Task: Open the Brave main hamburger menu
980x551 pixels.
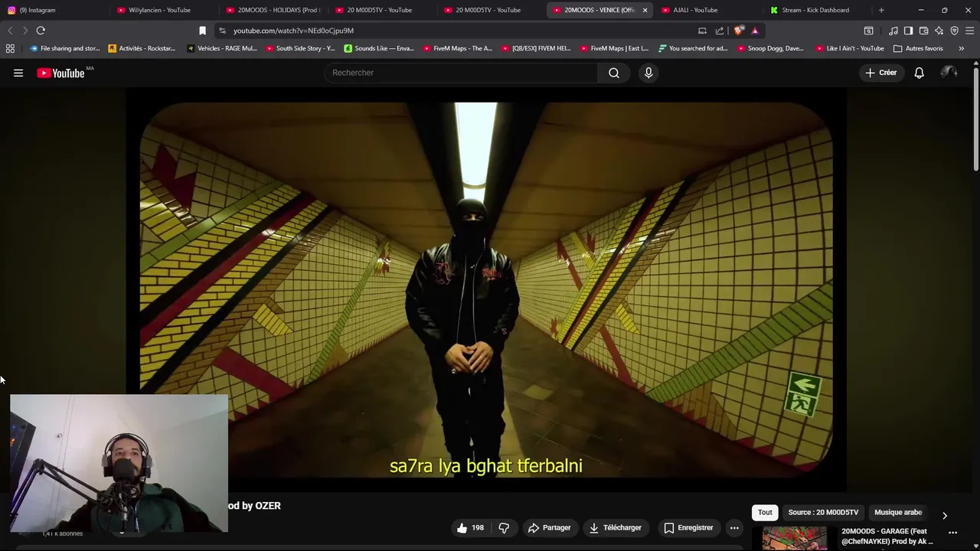Action: pos(969,31)
